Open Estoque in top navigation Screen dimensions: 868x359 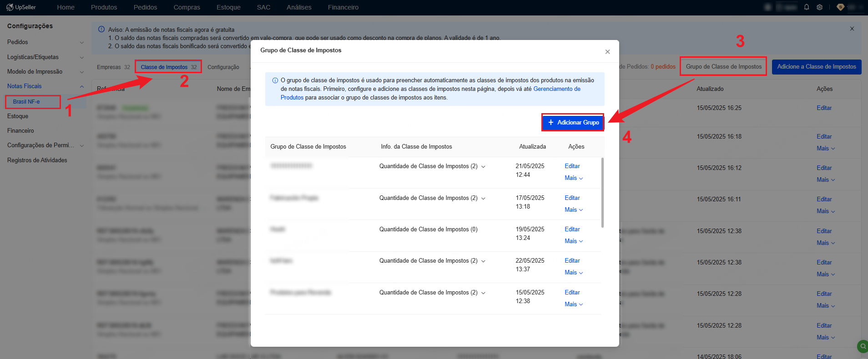[x=228, y=7]
